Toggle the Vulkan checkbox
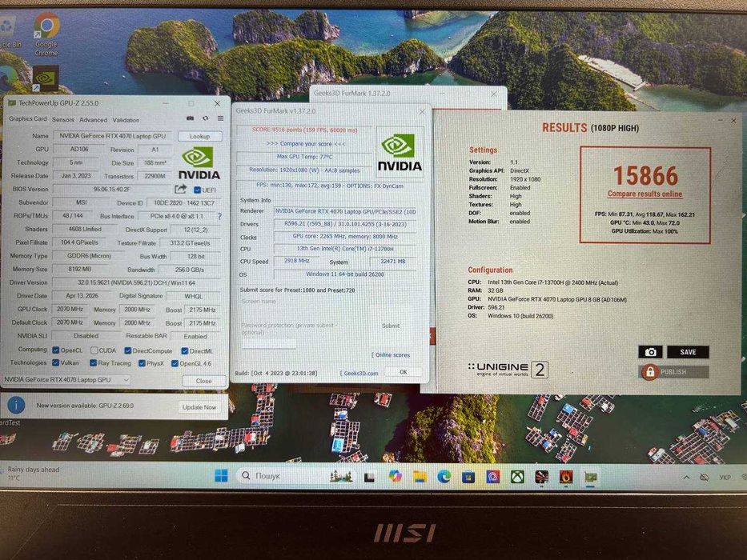The image size is (747, 560). (56, 363)
